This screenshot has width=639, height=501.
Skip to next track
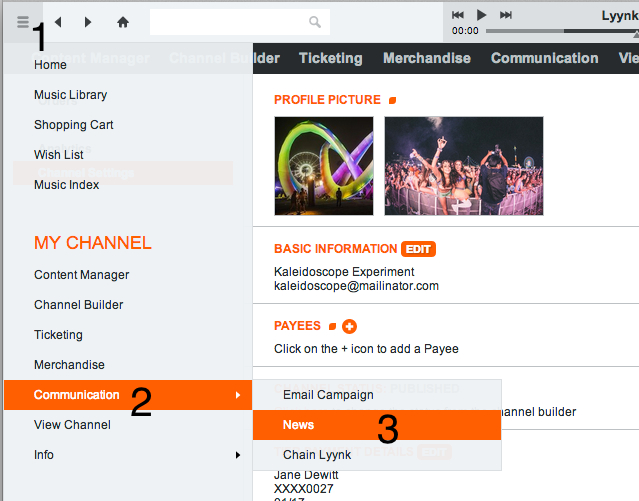coord(506,15)
